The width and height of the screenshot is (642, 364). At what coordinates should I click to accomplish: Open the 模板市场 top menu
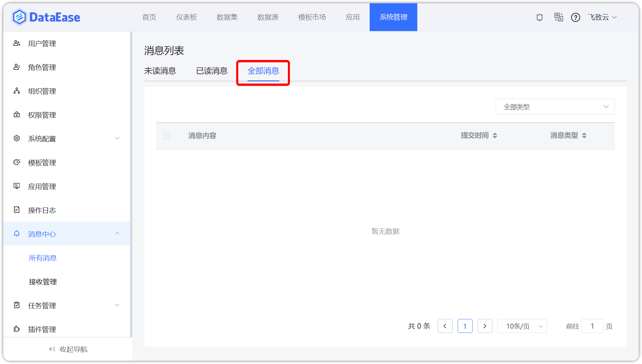[312, 17]
